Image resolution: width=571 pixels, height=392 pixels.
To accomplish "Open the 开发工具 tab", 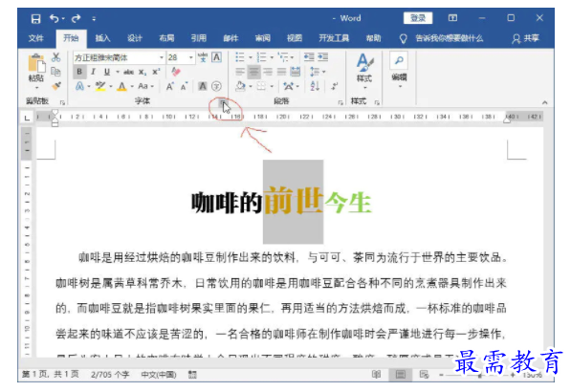I will coord(334,38).
